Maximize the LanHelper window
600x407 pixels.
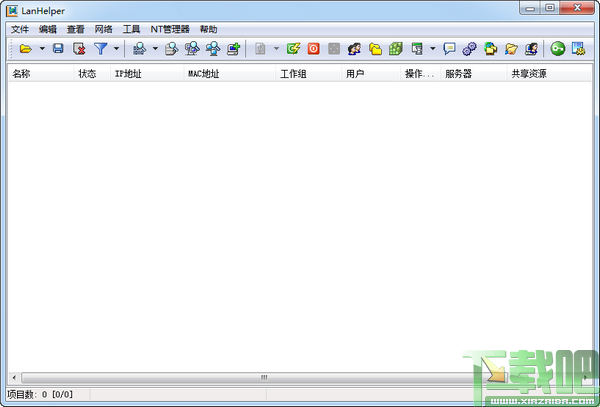[x=549, y=8]
